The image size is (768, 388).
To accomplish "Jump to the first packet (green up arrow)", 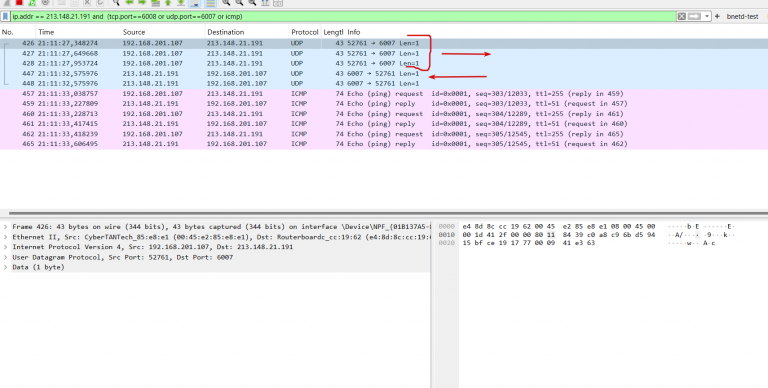I will click(168, 2).
